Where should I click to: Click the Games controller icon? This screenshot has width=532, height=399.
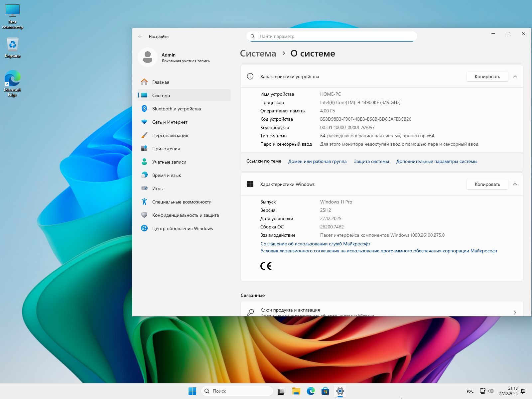(144, 189)
